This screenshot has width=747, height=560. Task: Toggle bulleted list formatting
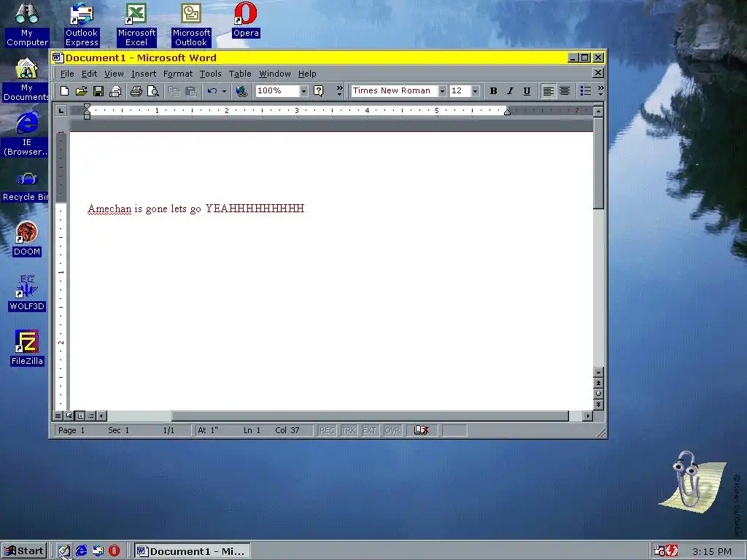point(586,91)
